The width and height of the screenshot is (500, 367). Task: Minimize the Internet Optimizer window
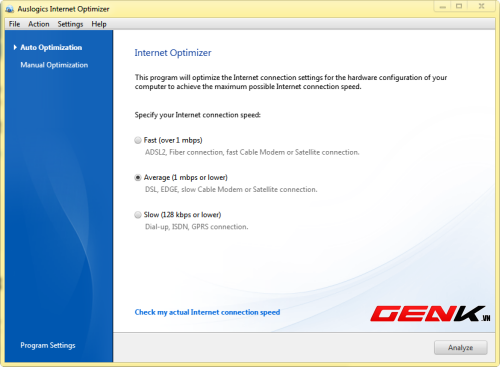point(442,6)
